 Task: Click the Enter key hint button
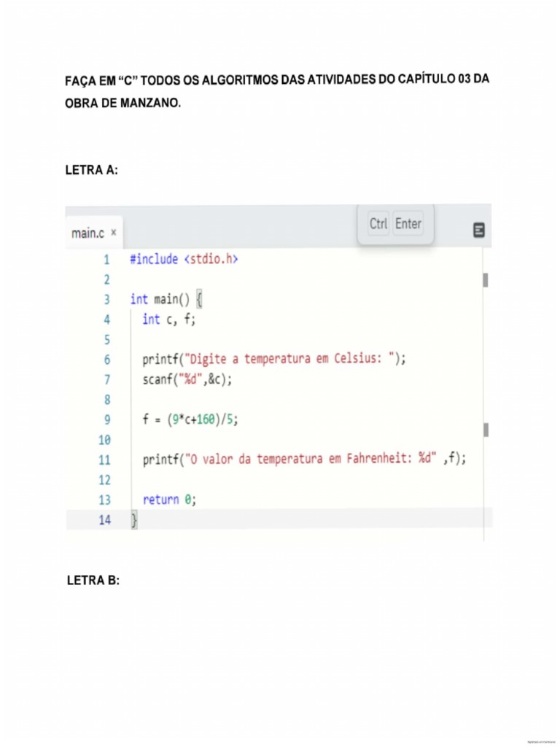point(408,223)
